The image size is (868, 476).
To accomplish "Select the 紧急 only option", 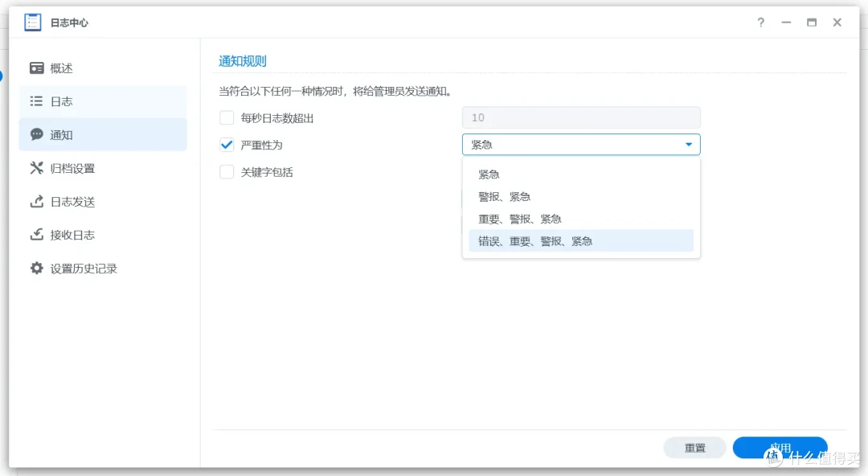I will 581,174.
